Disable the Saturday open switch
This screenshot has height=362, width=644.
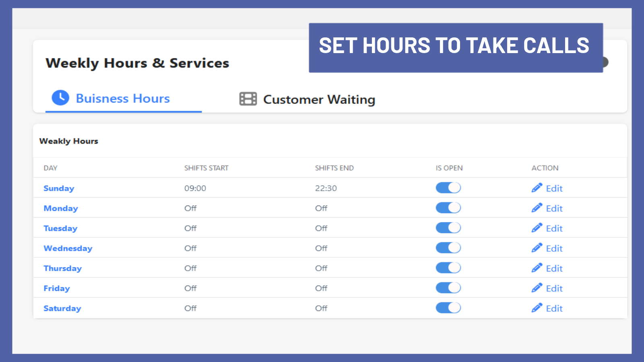pyautogui.click(x=448, y=308)
